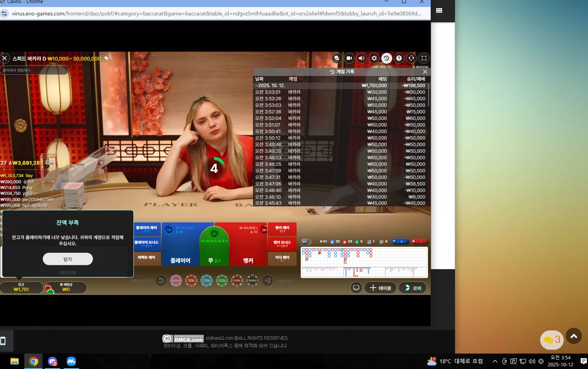The height and width of the screenshot is (369, 588).
Task: Bet on 플레이어 보너스 side bet
Action: 147,244
